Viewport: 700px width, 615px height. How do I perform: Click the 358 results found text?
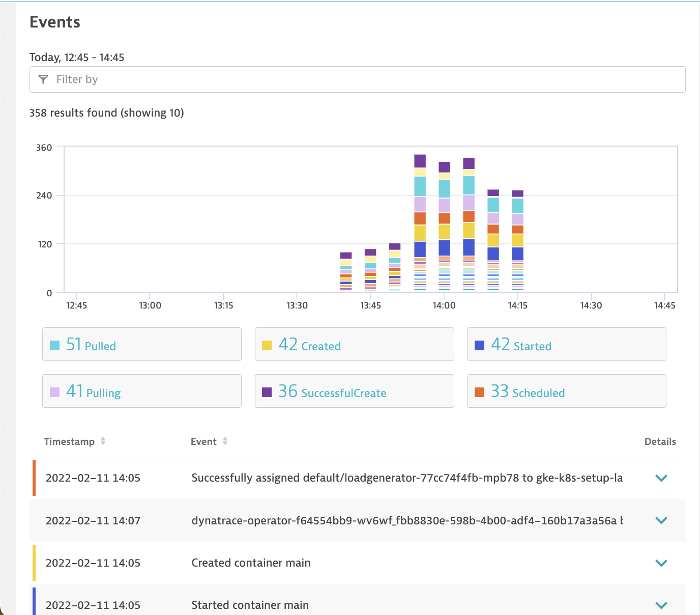(x=106, y=113)
